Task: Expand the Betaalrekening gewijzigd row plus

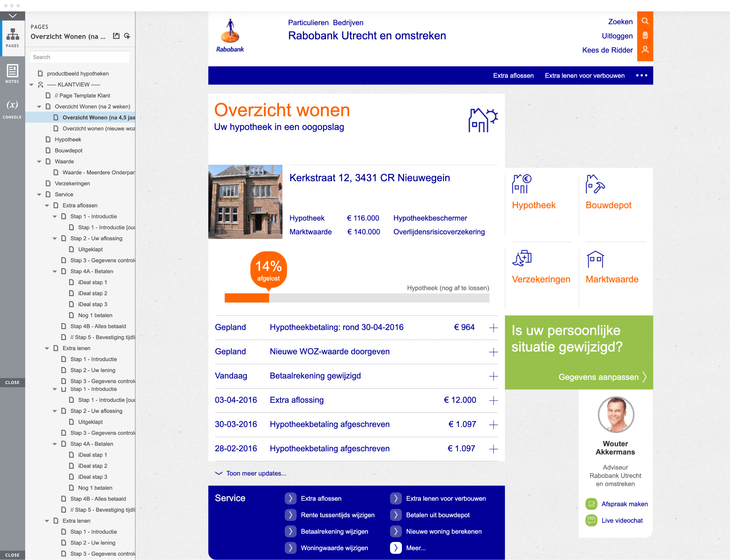Action: pos(493,376)
